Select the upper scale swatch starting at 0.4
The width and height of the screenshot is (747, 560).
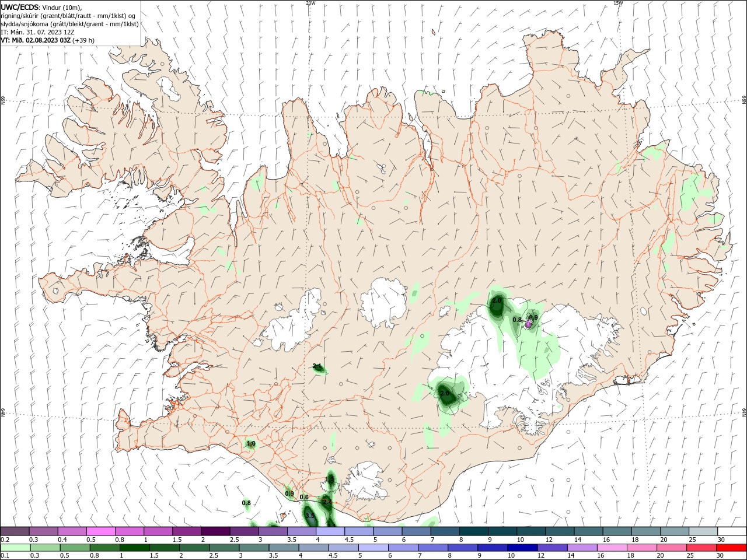tap(72, 531)
